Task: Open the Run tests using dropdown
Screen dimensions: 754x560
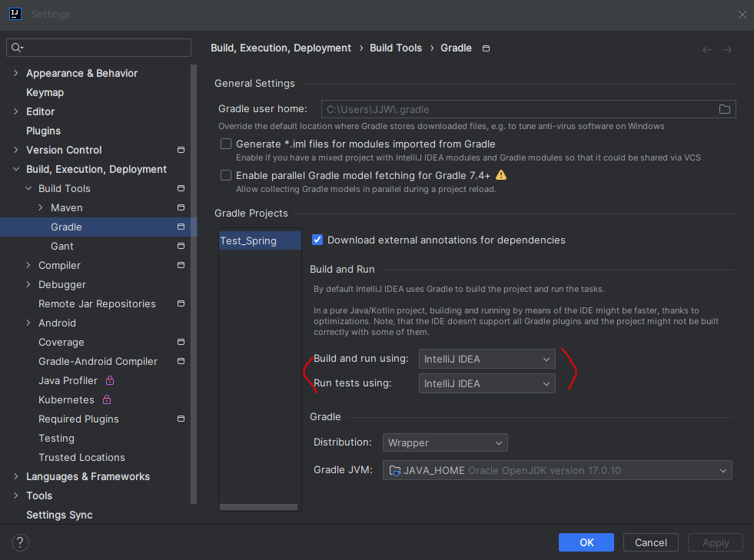Action: pyautogui.click(x=487, y=383)
